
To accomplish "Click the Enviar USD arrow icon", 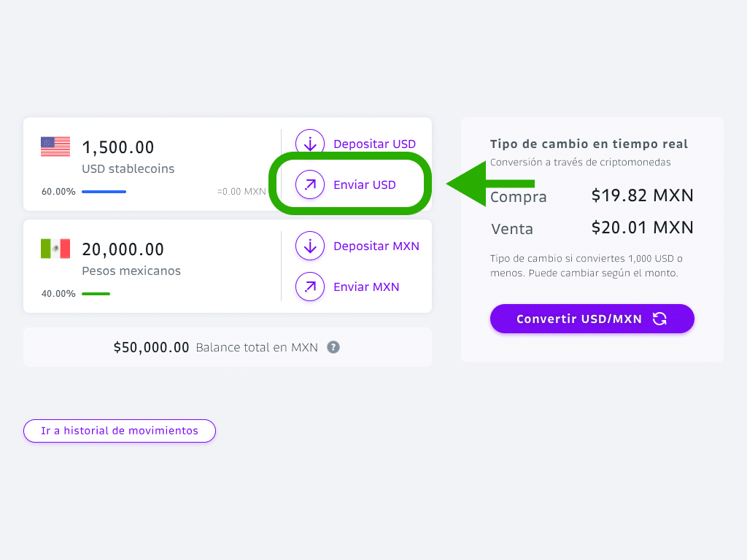I will point(310,184).
